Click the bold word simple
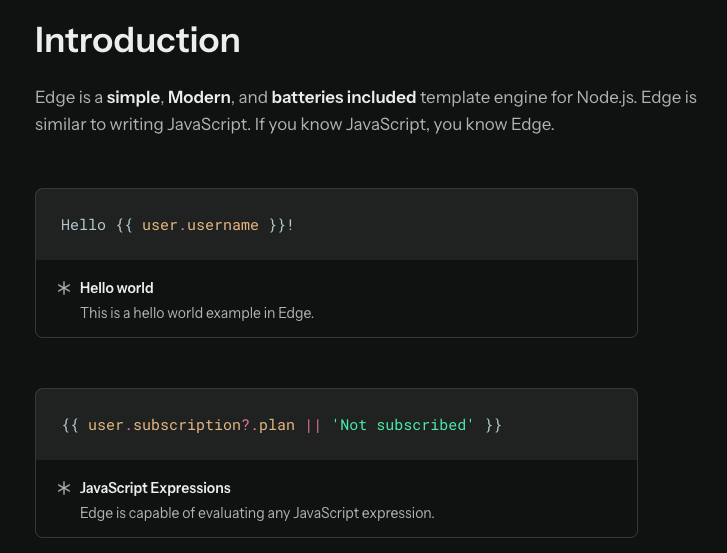Image resolution: width=727 pixels, height=553 pixels. 134,97
